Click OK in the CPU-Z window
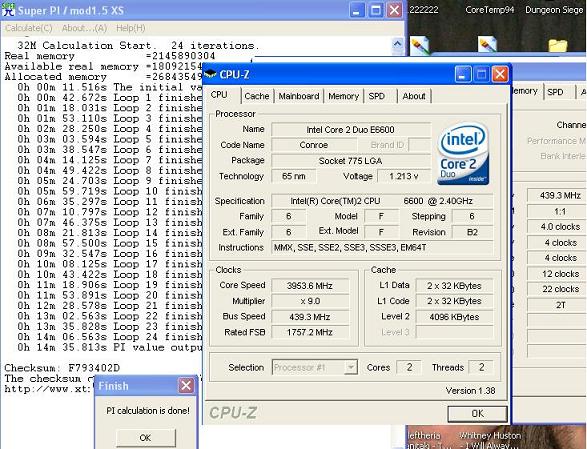The height and width of the screenshot is (449, 587). pyautogui.click(x=477, y=413)
